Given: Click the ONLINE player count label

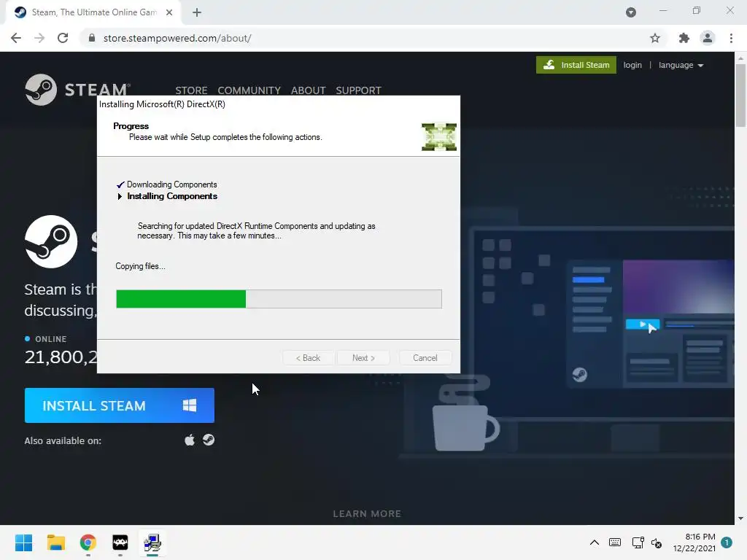Looking at the screenshot, I should tap(50, 339).
